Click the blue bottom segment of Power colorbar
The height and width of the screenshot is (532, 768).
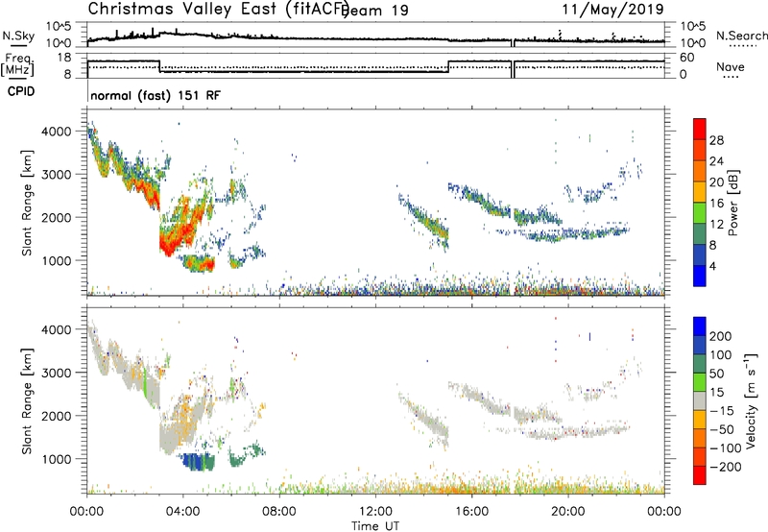pyautogui.click(x=700, y=276)
